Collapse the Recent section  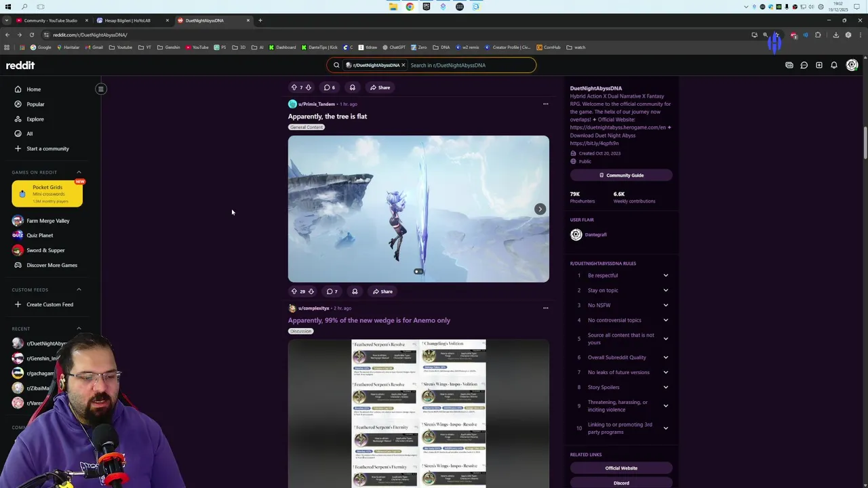(x=79, y=329)
